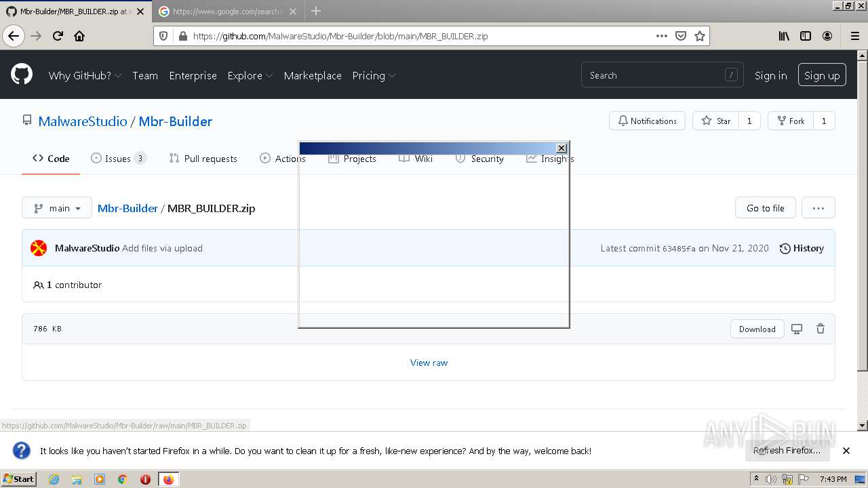The width and height of the screenshot is (868, 488).
Task: Focus the GitHub search field
Action: (x=662, y=75)
